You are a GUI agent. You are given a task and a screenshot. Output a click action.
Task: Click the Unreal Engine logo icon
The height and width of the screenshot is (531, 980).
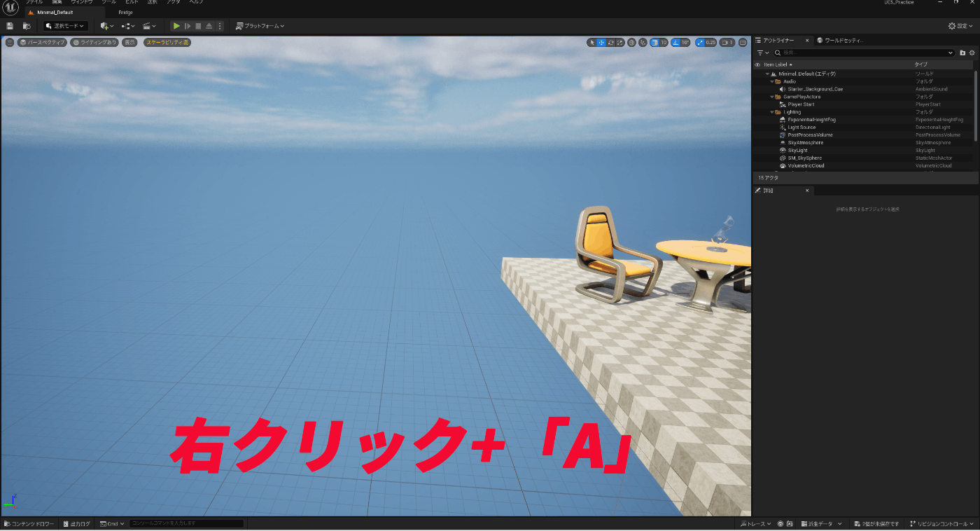pyautogui.click(x=10, y=8)
